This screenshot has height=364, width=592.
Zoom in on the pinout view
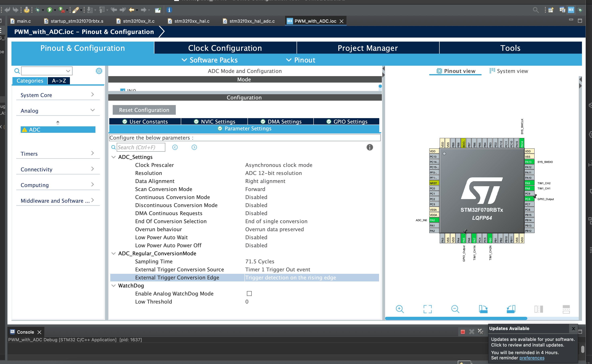click(x=400, y=309)
